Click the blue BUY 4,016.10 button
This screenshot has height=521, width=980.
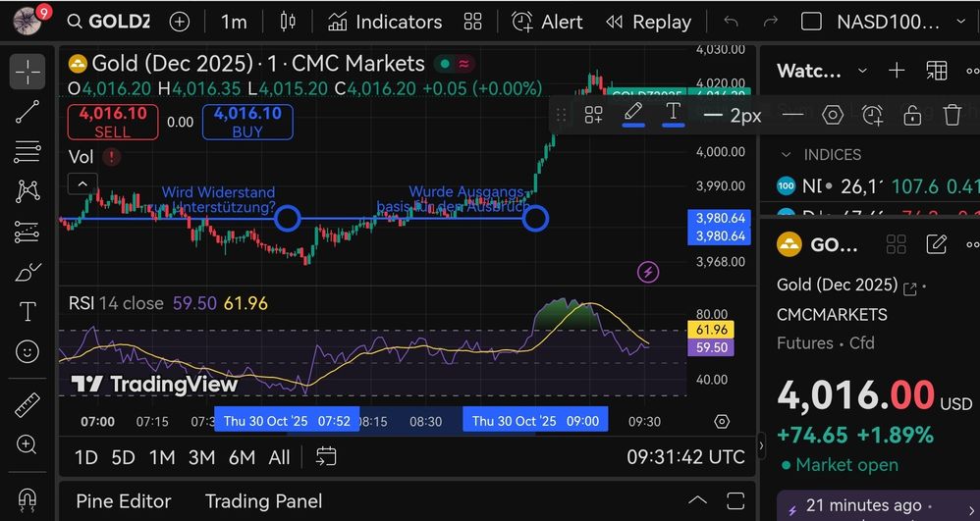tap(247, 122)
